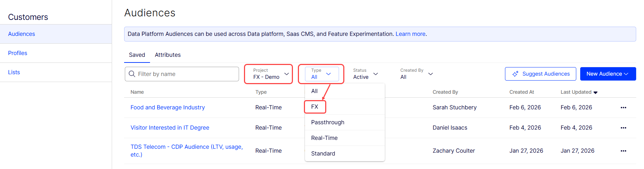The height and width of the screenshot is (169, 644).
Task: Switch to the Attributes tab
Action: point(168,55)
